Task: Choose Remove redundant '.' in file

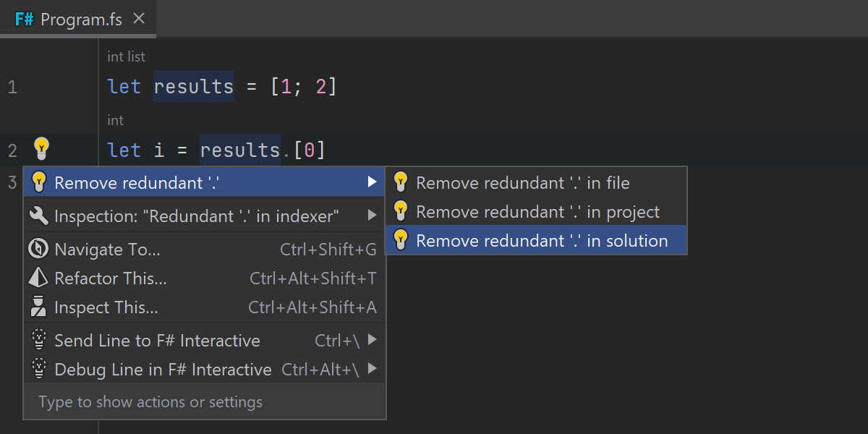Action: [x=522, y=183]
